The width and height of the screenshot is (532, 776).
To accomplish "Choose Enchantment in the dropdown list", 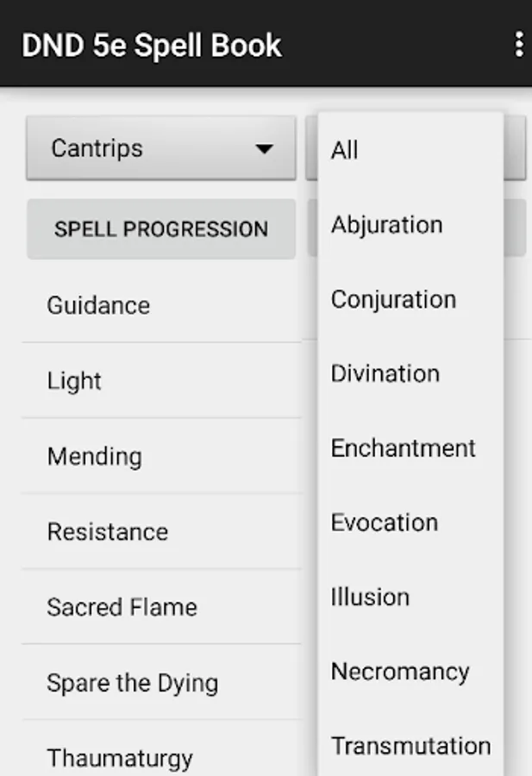I will [410, 448].
